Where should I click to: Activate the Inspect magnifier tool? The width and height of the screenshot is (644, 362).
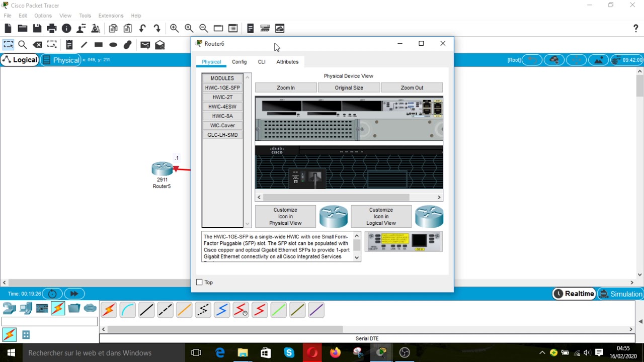tap(22, 45)
